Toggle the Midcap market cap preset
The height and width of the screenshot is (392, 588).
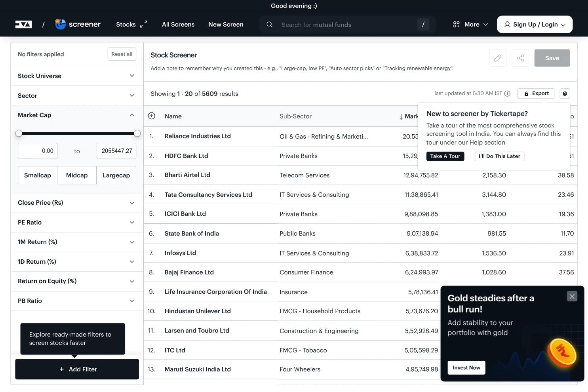(x=77, y=175)
